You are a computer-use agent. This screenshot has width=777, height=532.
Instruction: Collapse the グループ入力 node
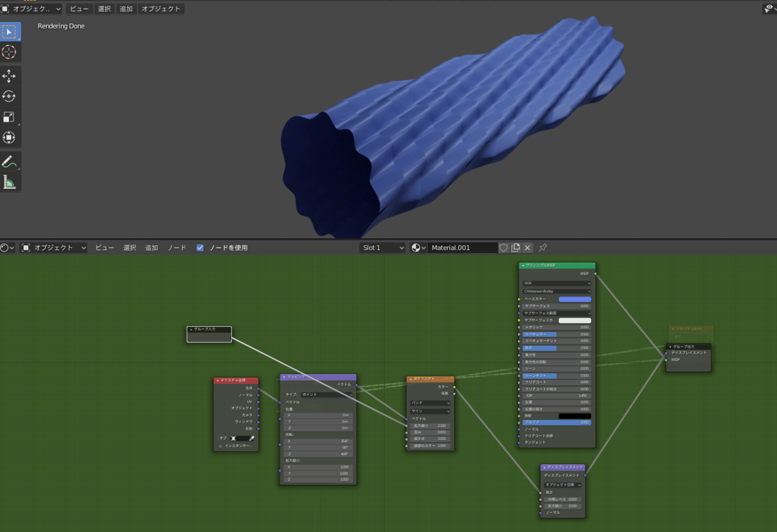coord(191,329)
